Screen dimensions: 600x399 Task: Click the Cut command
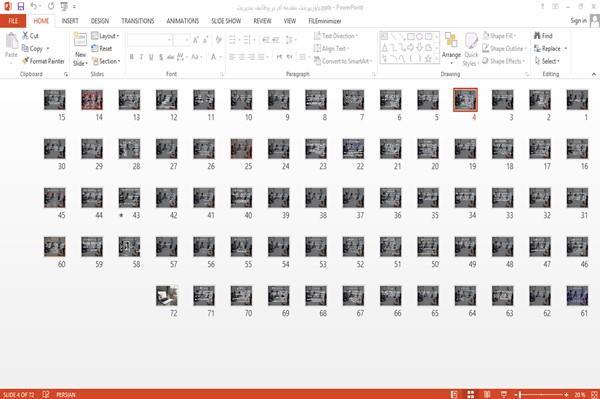coord(30,36)
